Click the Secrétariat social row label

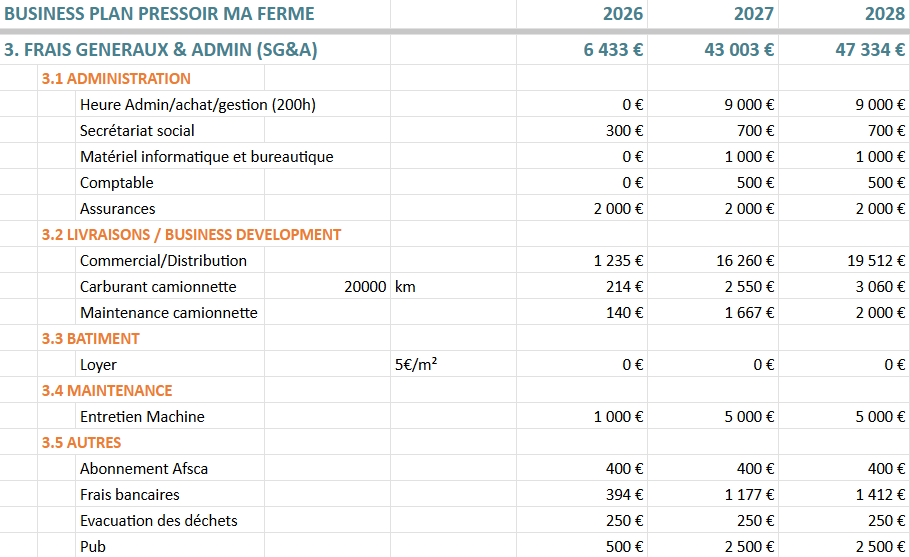[137, 131]
